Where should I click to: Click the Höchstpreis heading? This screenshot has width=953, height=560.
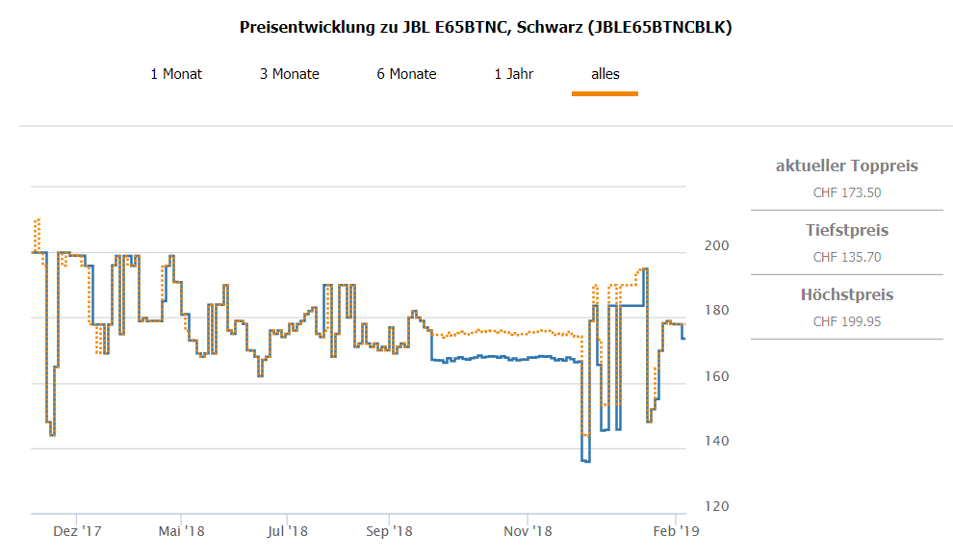846,295
